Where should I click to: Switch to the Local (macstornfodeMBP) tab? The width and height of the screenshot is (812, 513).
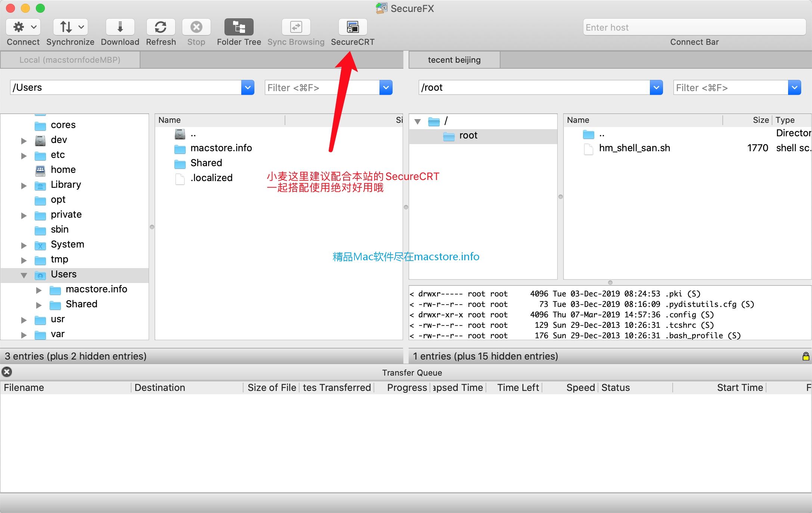point(70,60)
